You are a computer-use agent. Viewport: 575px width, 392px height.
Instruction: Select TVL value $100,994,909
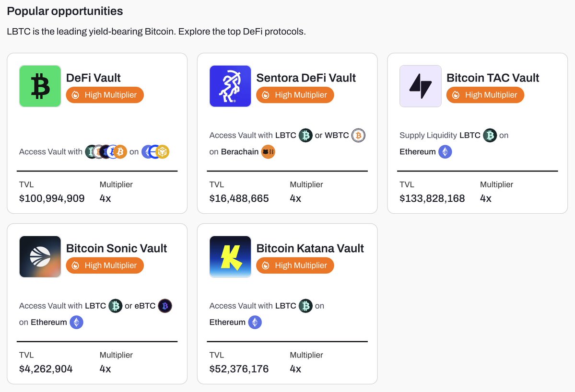tap(52, 198)
